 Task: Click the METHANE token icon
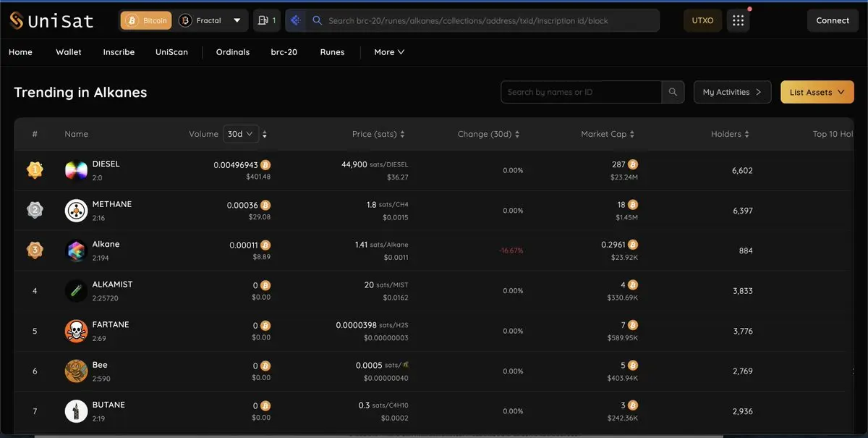pyautogui.click(x=76, y=211)
